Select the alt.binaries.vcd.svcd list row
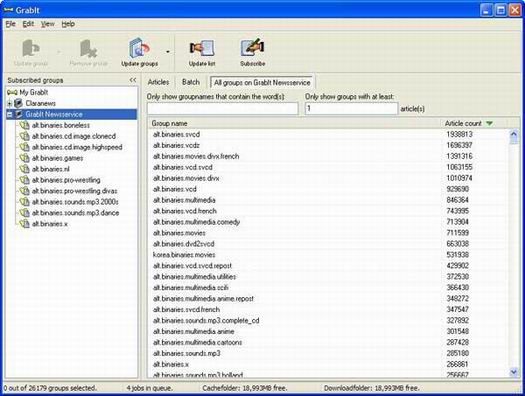 [x=328, y=167]
